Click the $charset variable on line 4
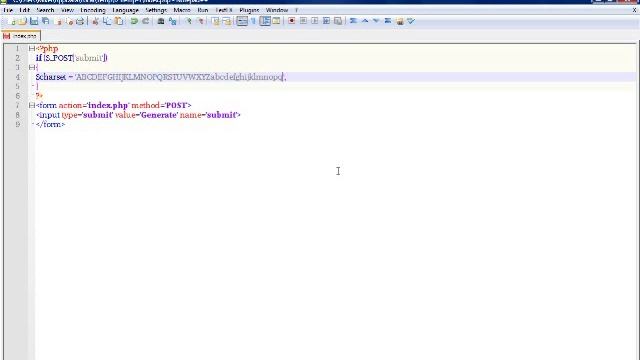This screenshot has height=360, width=640. coord(51,77)
